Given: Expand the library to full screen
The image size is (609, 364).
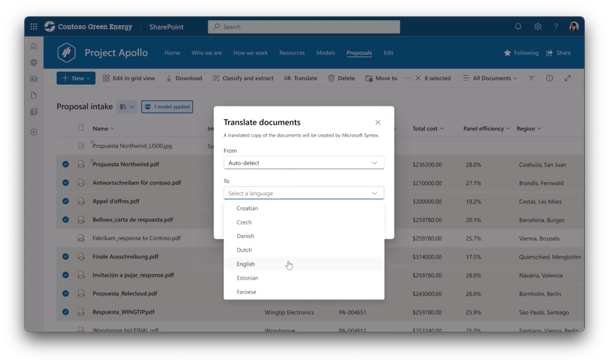Looking at the screenshot, I should click(568, 78).
